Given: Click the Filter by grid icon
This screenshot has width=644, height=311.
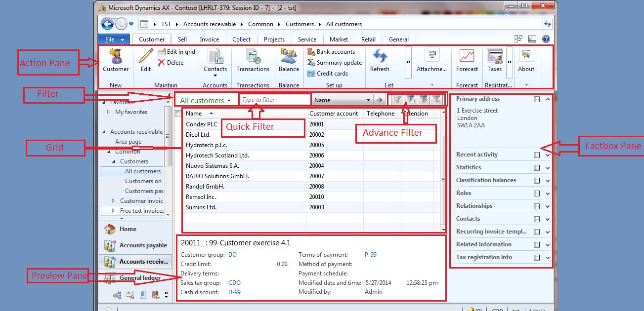Looking at the screenshot, I should [x=410, y=100].
